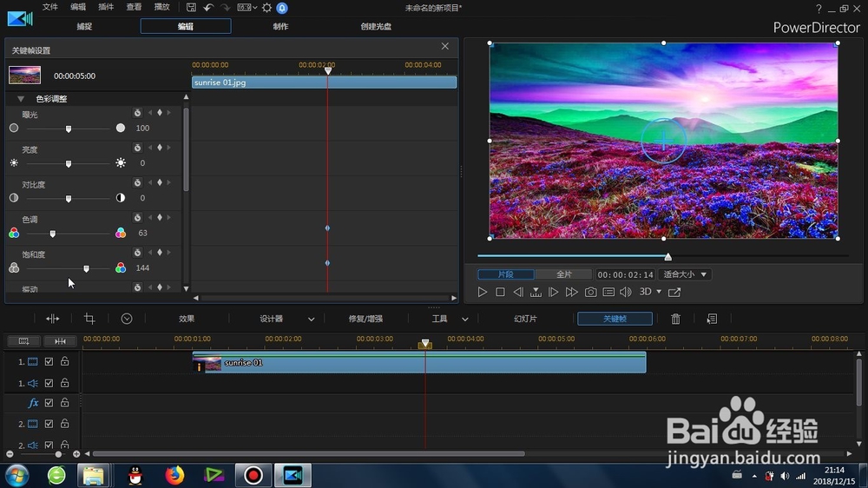Click the 幻灯片 button
This screenshot has width=868, height=488.
click(525, 319)
